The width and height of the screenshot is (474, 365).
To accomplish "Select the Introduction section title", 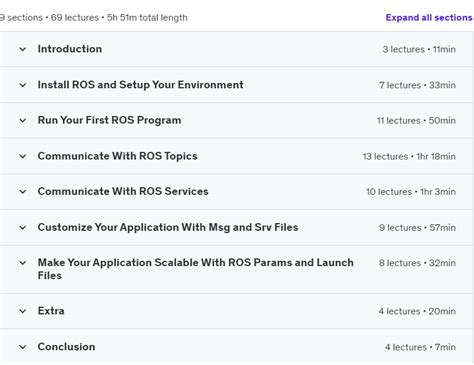I will click(x=70, y=49).
